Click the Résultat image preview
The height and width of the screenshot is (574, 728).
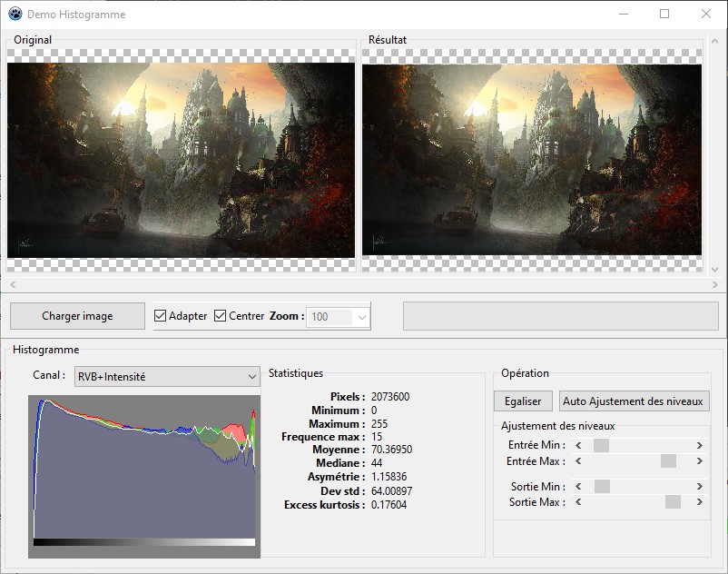coord(532,160)
